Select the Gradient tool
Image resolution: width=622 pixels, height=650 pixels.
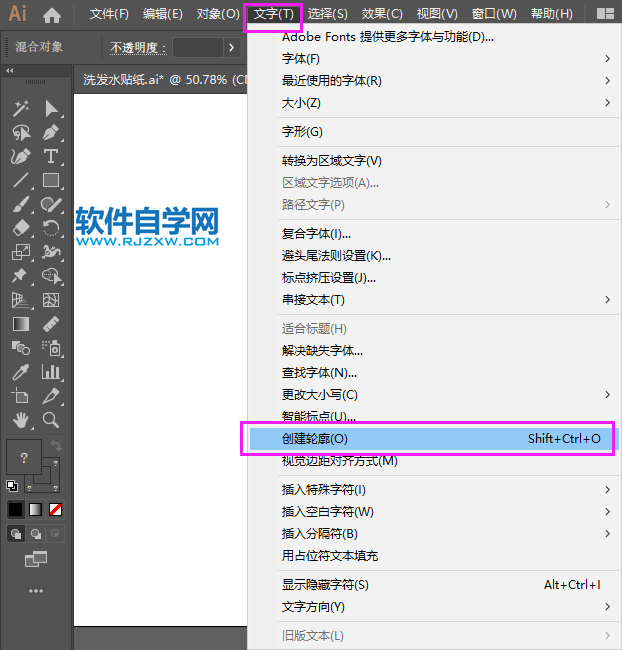click(21, 324)
